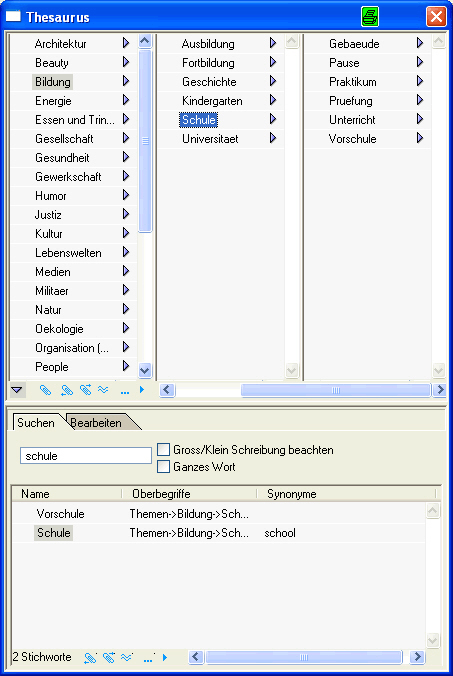Viewport: 453px width, 676px height.
Task: Click the down triangle toggle below the category list
Action: click(16, 390)
